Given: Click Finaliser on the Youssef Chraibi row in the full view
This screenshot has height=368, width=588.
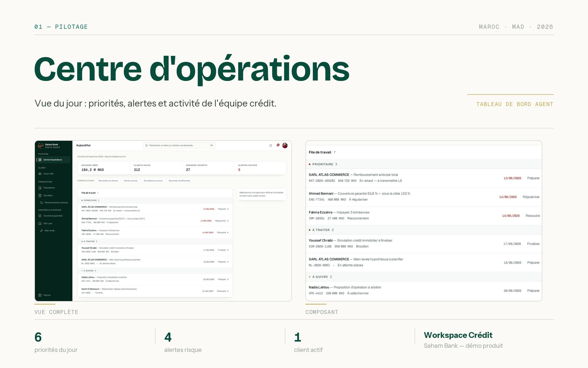Looking at the screenshot, I should click(223, 250).
